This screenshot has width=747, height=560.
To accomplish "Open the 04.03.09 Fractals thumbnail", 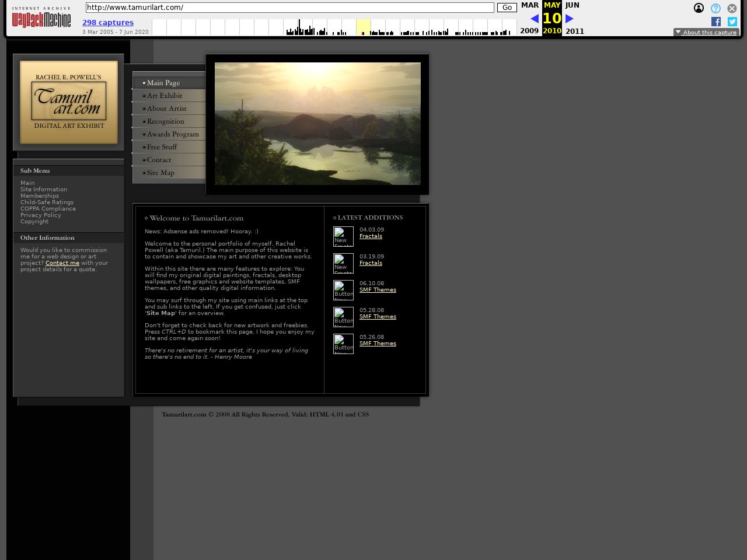I will point(343,236).
